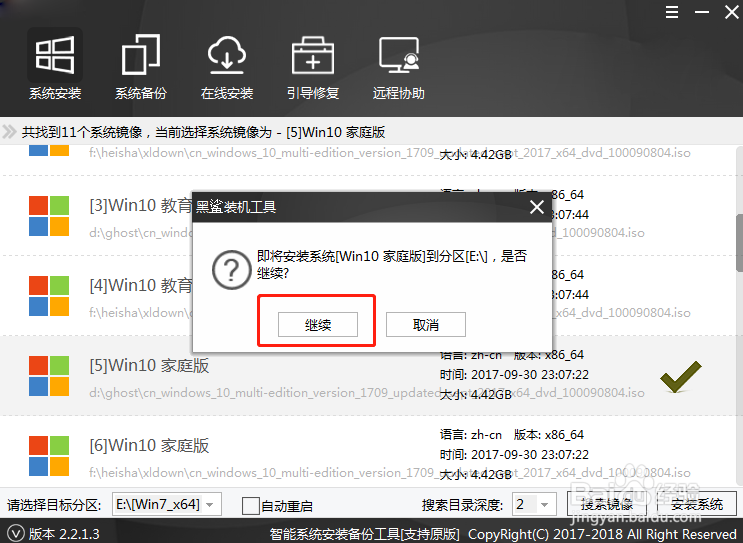Click 继续 to confirm installation

pos(317,325)
